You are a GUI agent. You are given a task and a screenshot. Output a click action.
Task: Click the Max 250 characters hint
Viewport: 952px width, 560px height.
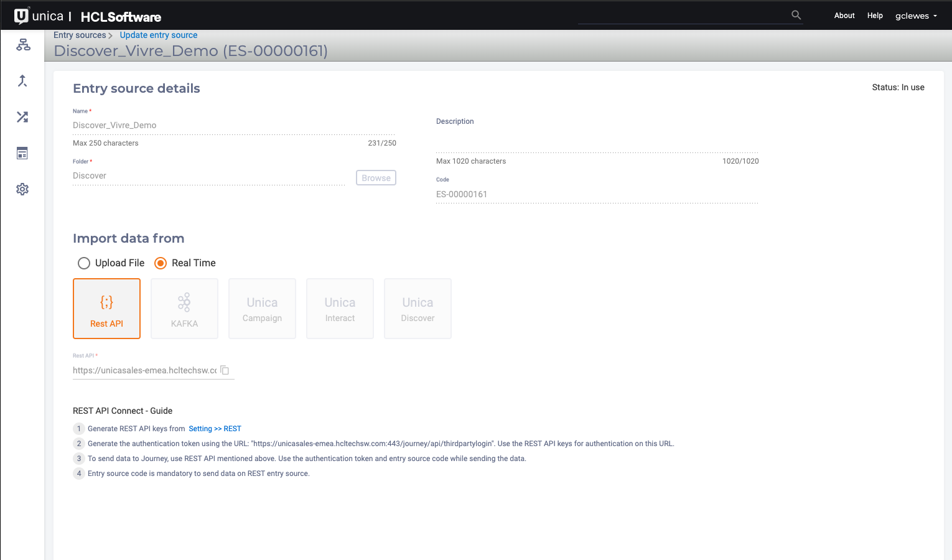click(x=106, y=143)
